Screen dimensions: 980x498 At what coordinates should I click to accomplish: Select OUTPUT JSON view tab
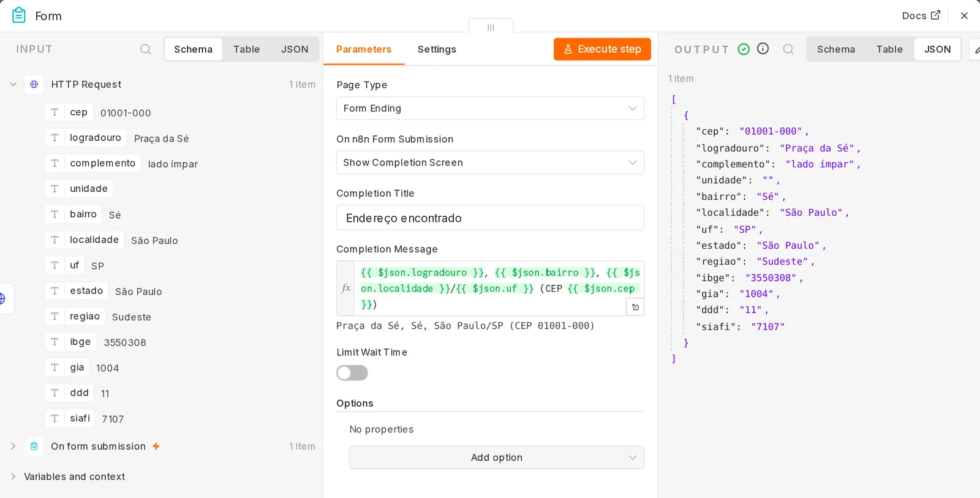point(938,49)
